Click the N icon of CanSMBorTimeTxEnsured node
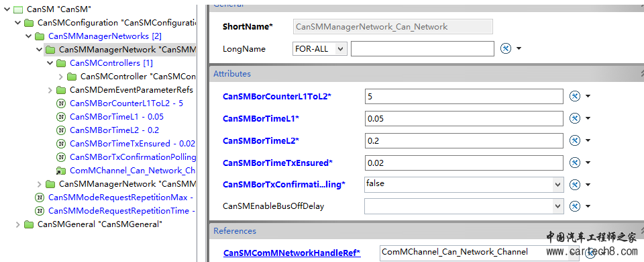The height and width of the screenshot is (262, 644). click(x=61, y=144)
